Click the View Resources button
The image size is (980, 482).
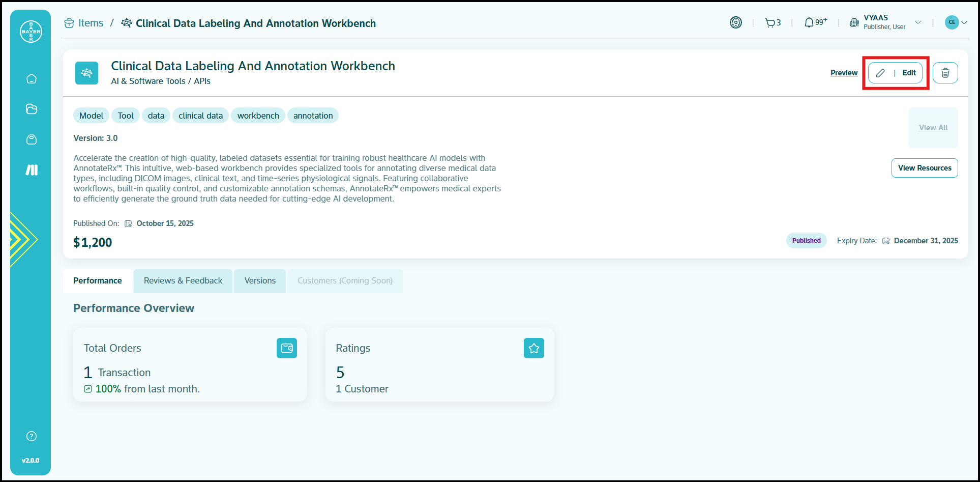click(924, 168)
